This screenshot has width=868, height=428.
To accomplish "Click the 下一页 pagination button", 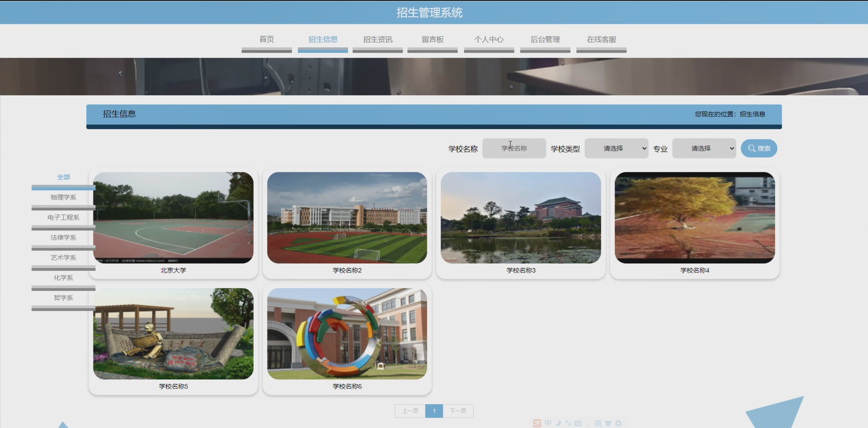I will point(458,411).
